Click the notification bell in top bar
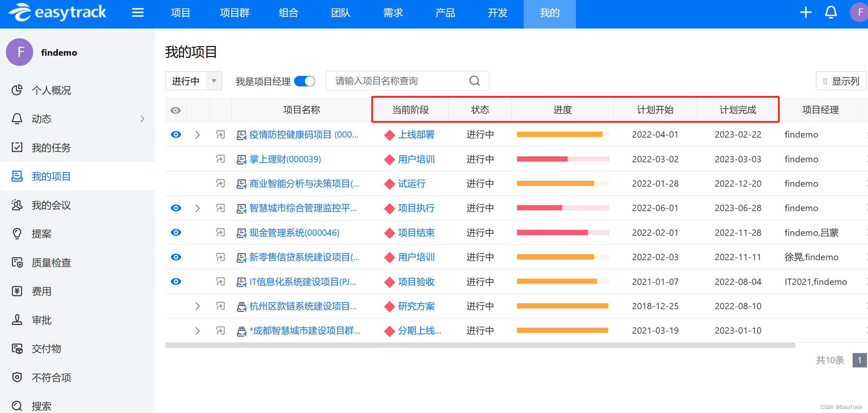 point(831,13)
